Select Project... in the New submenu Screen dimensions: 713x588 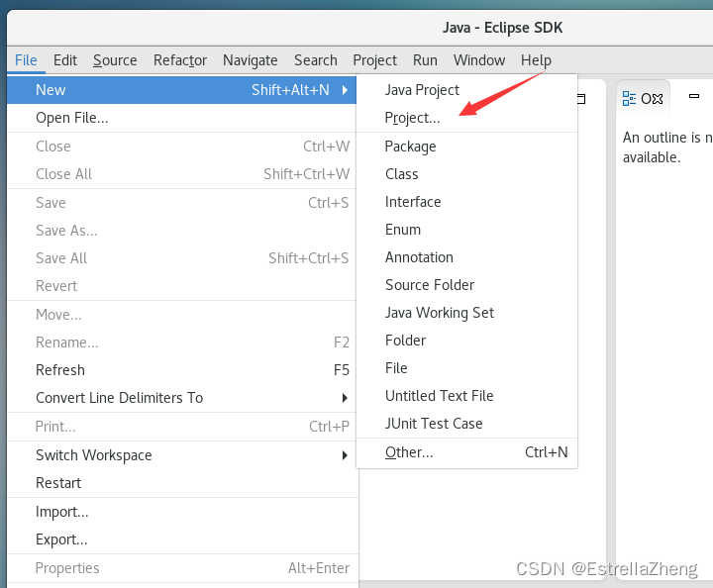467,118
